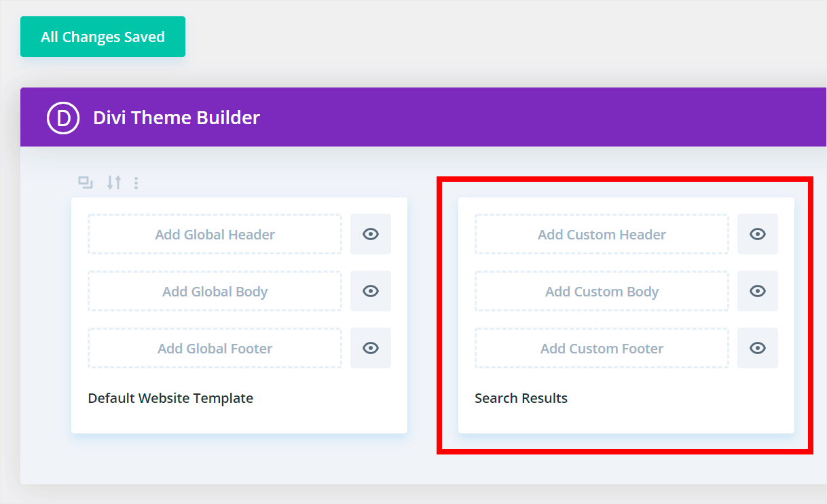827x504 pixels.
Task: Click Add Custom Footer
Action: [x=602, y=349]
